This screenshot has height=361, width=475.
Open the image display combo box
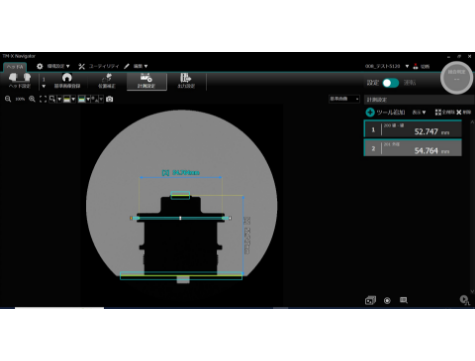pyautogui.click(x=344, y=99)
